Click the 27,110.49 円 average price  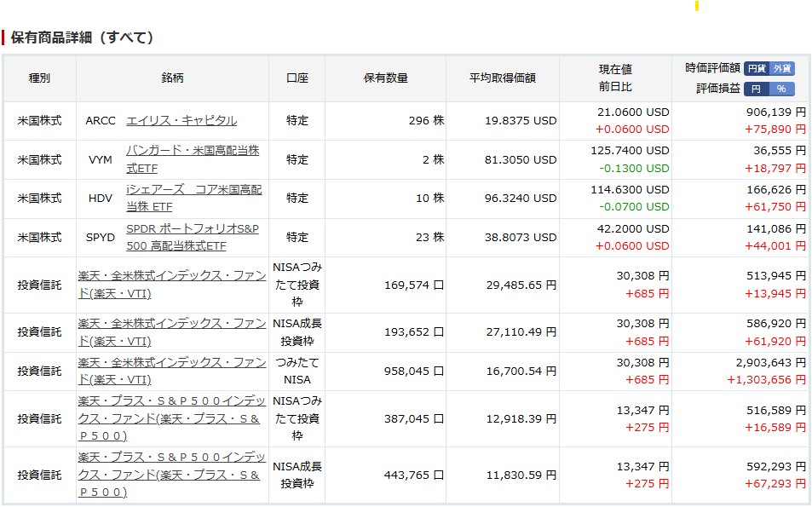[x=521, y=332]
